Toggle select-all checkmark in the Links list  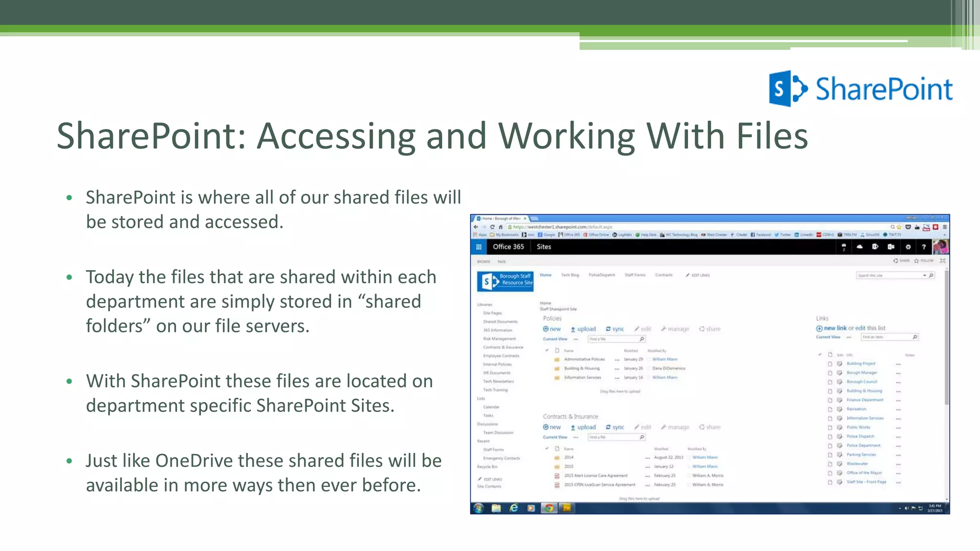[x=820, y=354]
